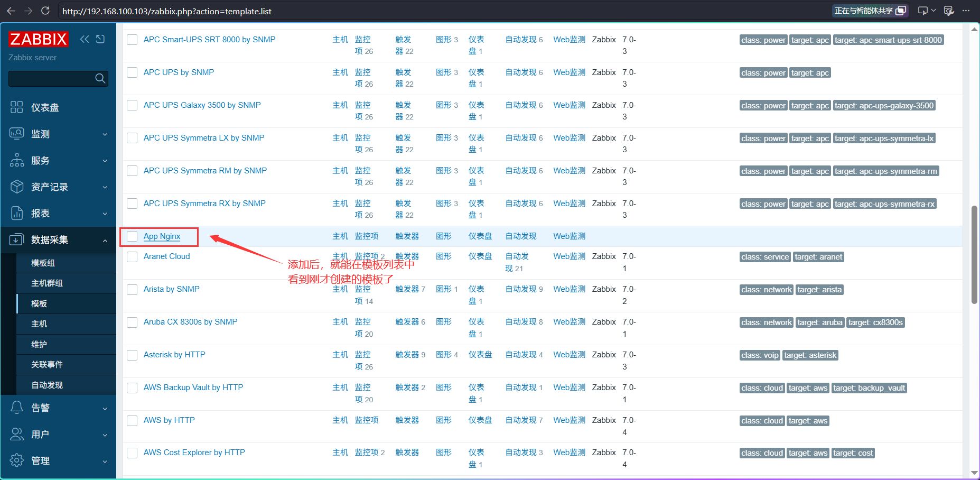This screenshot has width=980, height=480.
Task: Check the Arista by SNMP checkbox
Action: click(132, 289)
